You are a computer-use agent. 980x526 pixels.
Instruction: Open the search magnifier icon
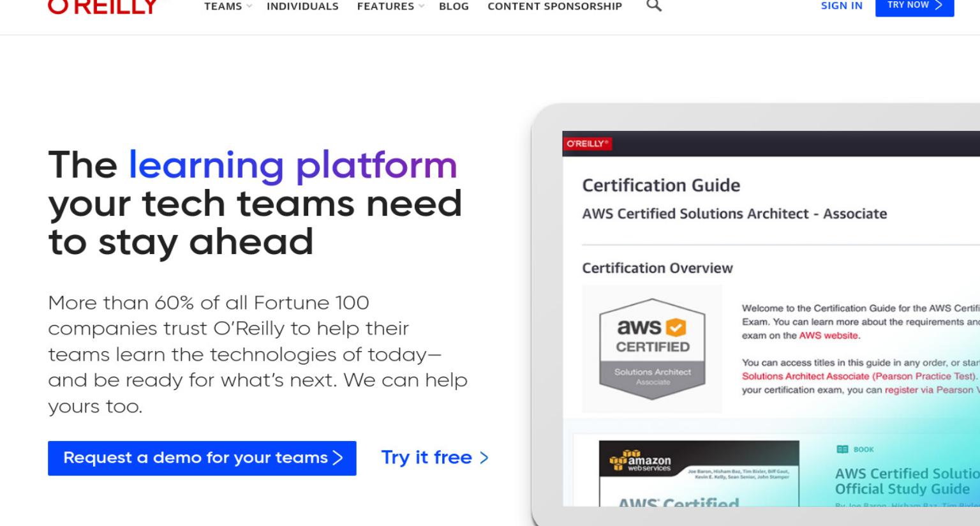(x=654, y=6)
